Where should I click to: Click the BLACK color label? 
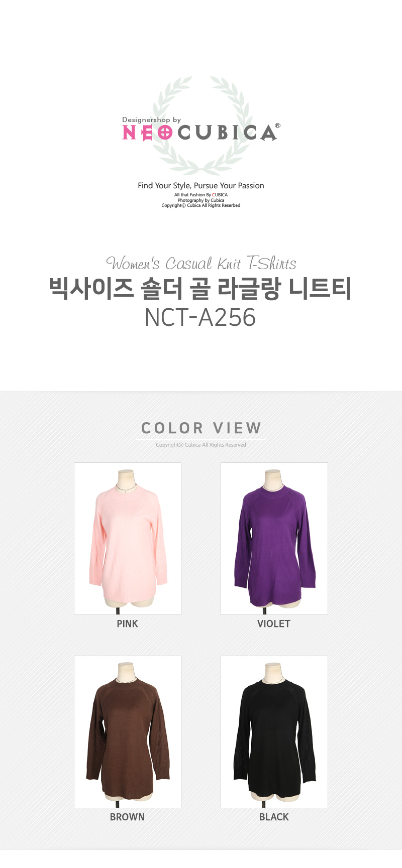pyautogui.click(x=274, y=817)
